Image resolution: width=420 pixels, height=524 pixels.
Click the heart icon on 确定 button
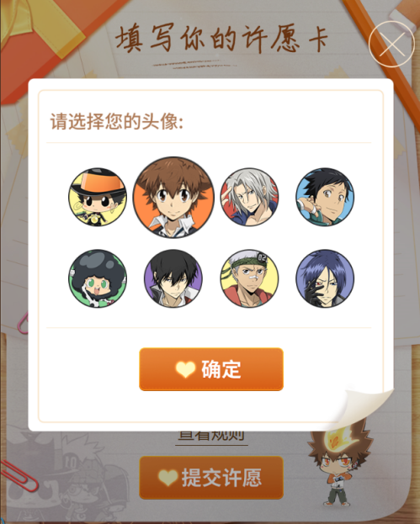coord(185,369)
